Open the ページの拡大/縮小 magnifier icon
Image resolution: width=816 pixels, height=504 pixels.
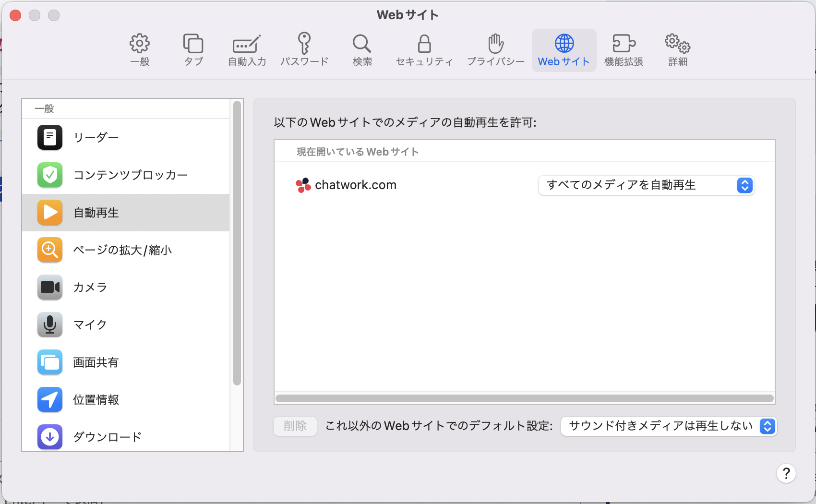point(49,250)
